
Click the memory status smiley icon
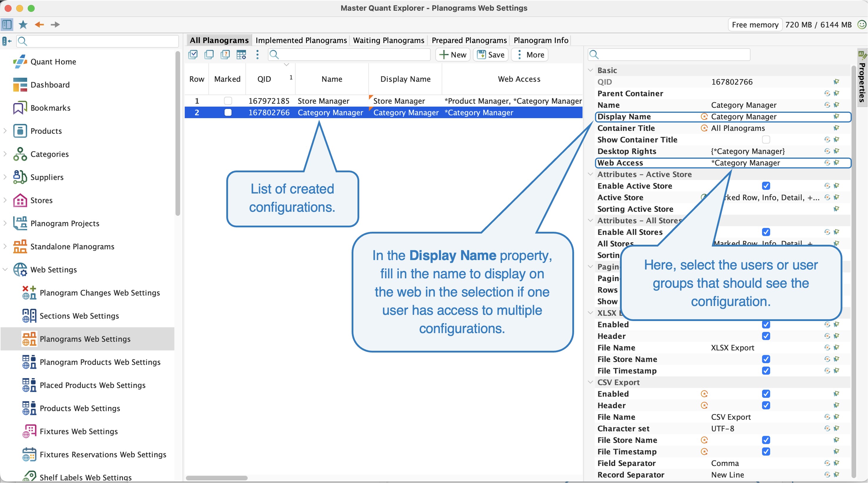pyautogui.click(x=862, y=25)
